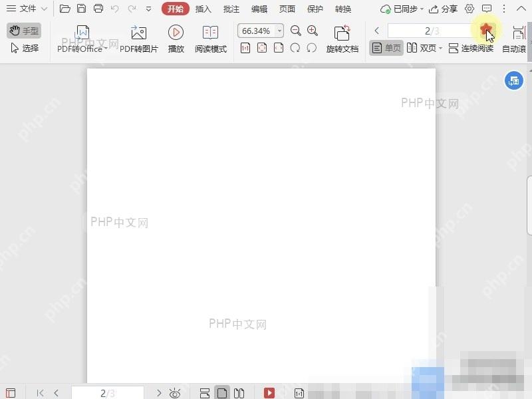Open the vertical three-dot more menu
The image size is (532, 399).
[x=504, y=9]
